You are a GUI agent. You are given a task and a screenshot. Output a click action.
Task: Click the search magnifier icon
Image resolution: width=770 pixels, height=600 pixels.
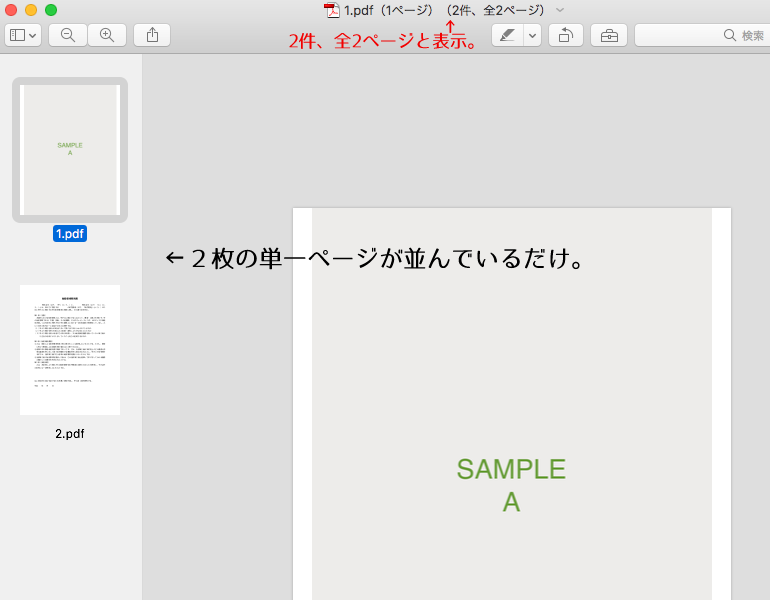pyautogui.click(x=730, y=35)
